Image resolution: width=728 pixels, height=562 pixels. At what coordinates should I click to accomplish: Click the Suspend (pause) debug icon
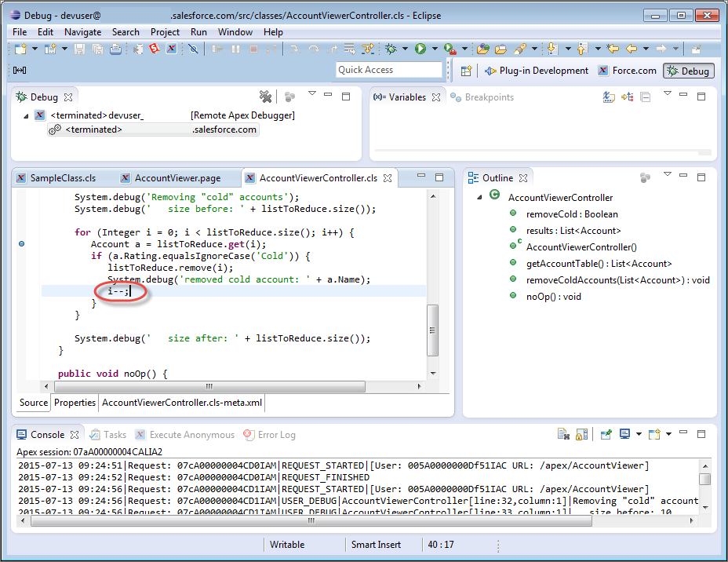click(235, 49)
